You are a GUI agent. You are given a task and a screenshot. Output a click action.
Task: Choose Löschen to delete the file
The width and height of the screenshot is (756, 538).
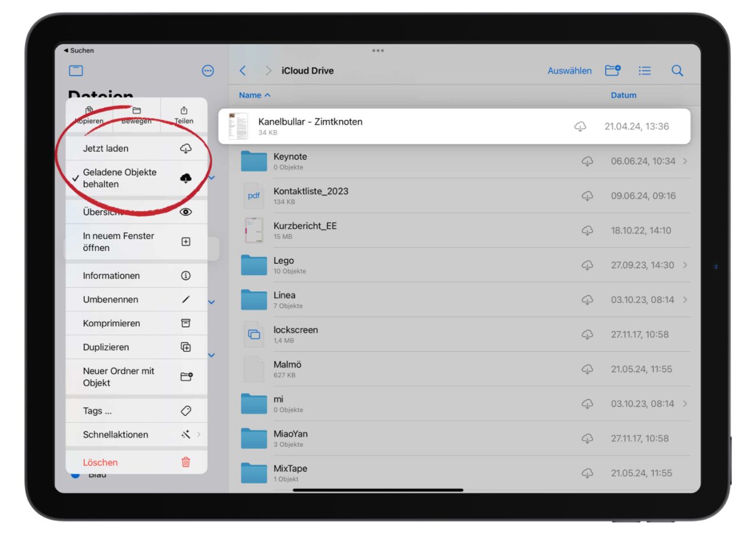tap(136, 462)
